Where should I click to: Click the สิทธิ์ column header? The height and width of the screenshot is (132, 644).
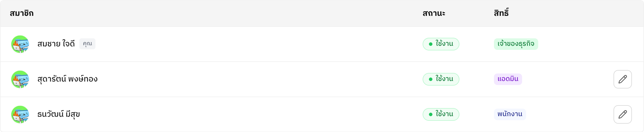501,13
